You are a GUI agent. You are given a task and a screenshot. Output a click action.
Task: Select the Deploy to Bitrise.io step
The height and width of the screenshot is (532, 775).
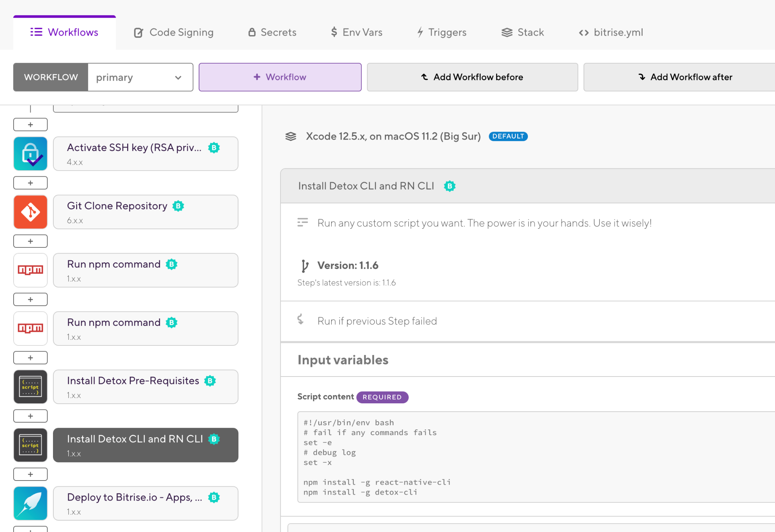(146, 503)
